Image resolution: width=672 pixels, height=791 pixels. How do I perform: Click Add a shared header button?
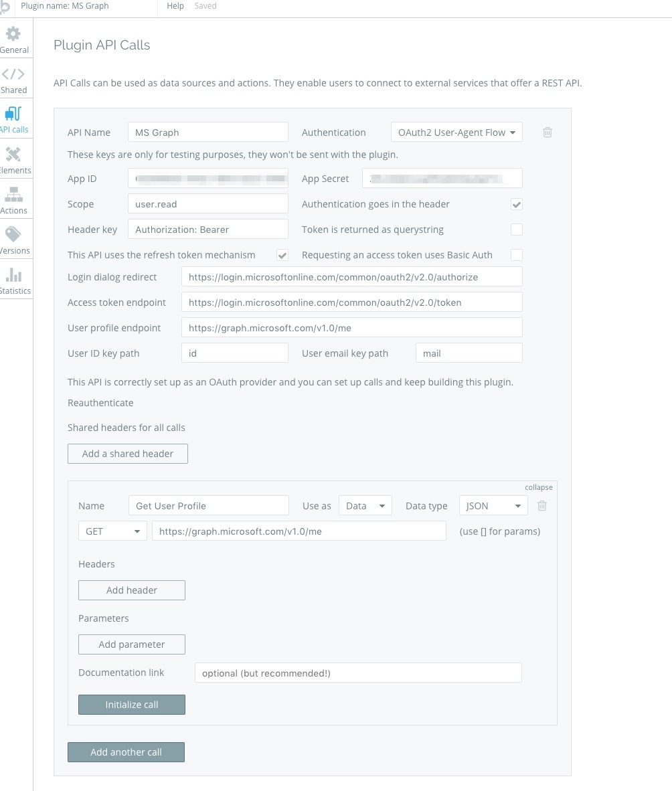(128, 454)
